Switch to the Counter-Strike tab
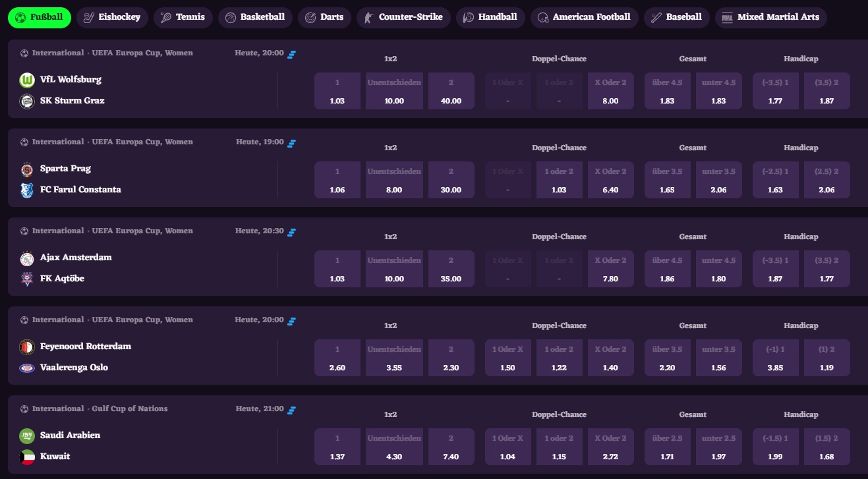Image resolution: width=868 pixels, height=479 pixels. 404,17
